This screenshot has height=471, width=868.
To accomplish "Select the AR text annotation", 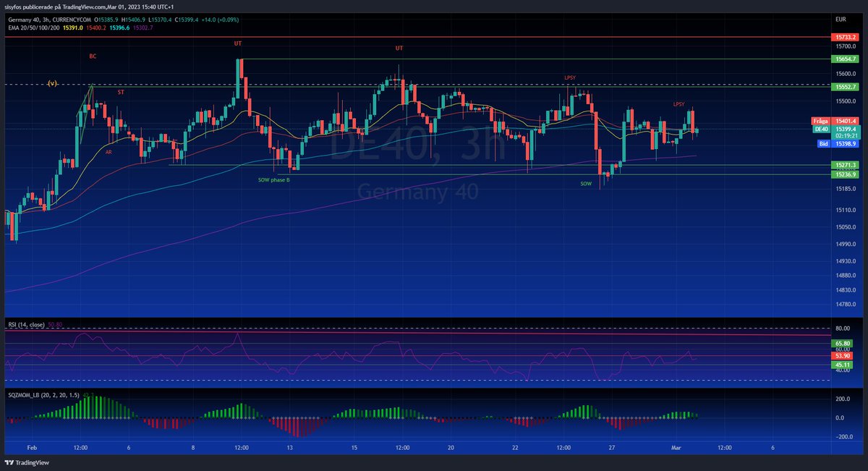I will [x=109, y=153].
